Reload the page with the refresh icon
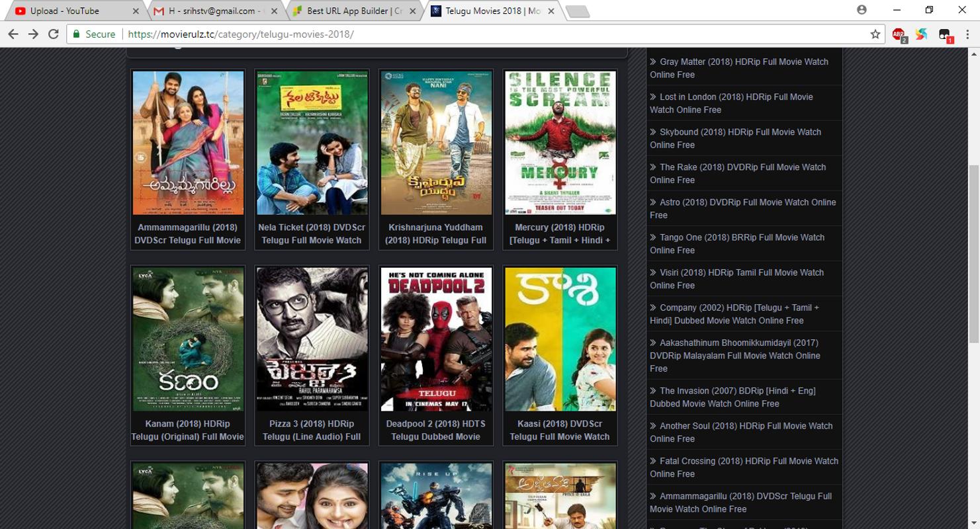 54,34
